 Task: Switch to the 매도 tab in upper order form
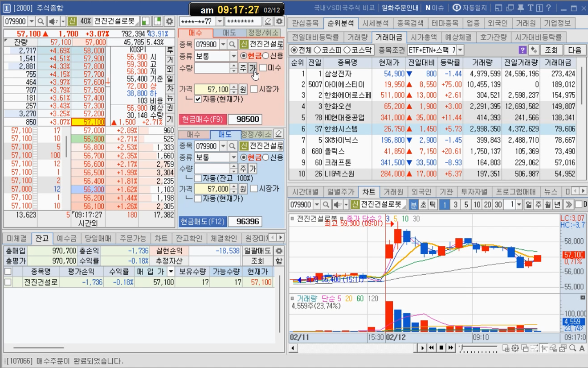click(229, 33)
